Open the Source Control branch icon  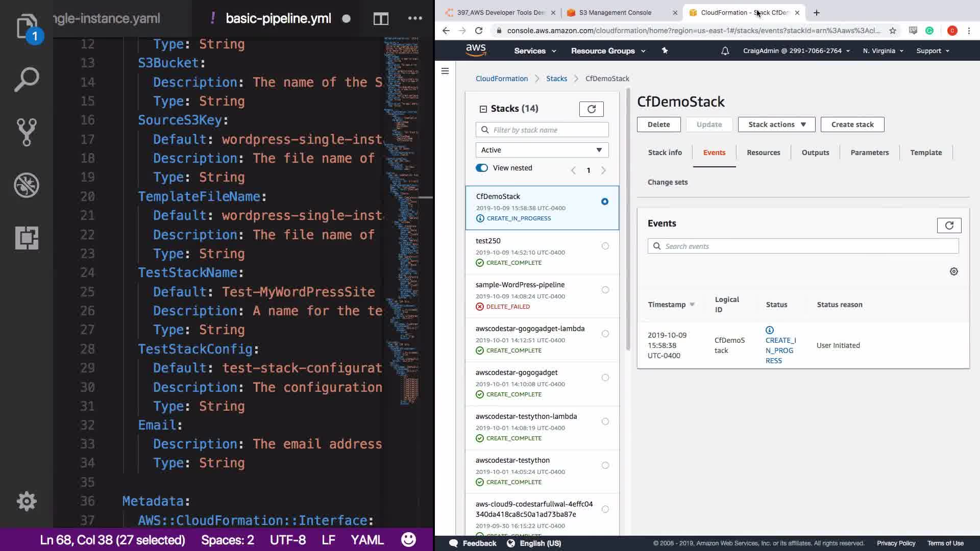coord(27,132)
